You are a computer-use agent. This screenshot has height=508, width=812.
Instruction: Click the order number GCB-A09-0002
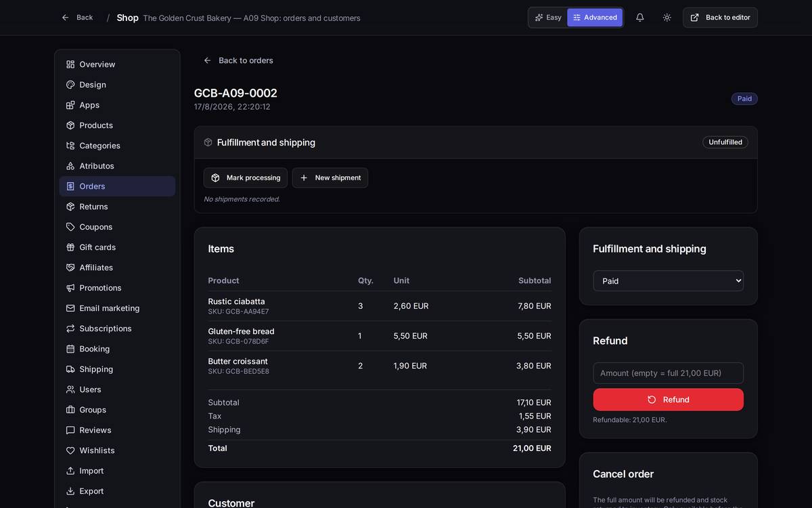coord(235,93)
